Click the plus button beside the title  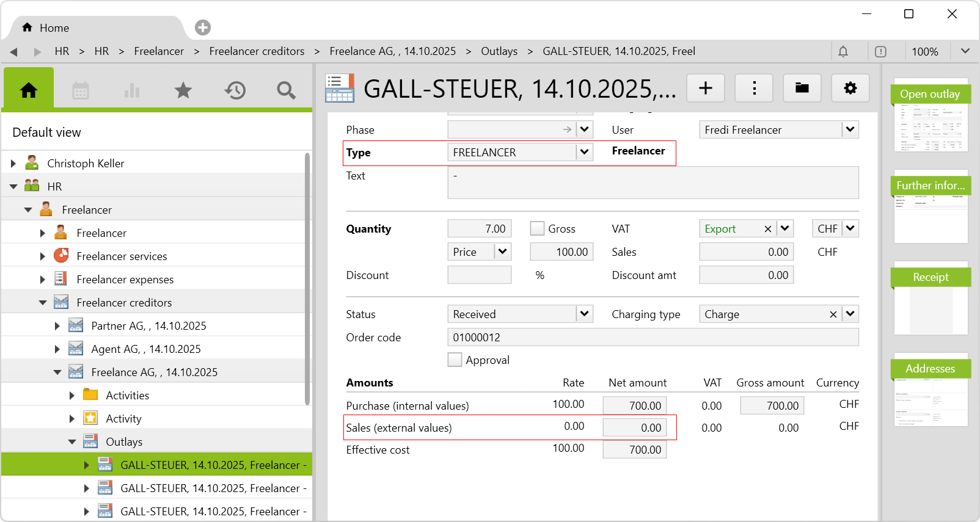[706, 89]
